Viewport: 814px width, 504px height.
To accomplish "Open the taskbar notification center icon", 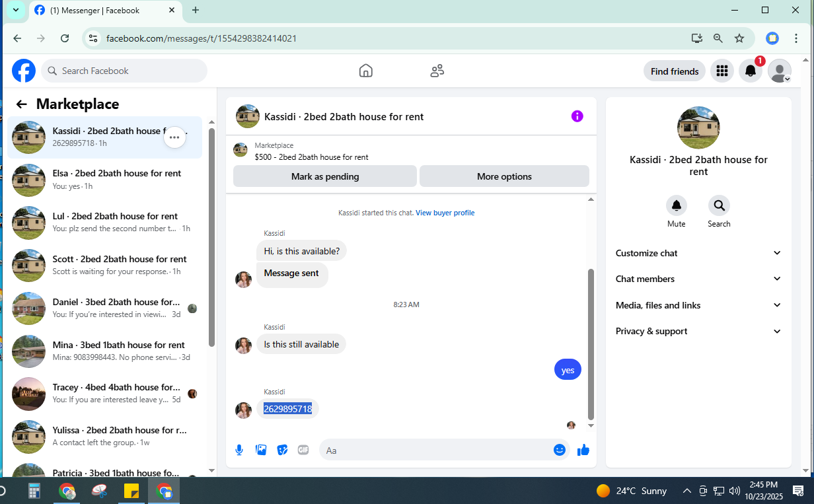I will tap(798, 491).
